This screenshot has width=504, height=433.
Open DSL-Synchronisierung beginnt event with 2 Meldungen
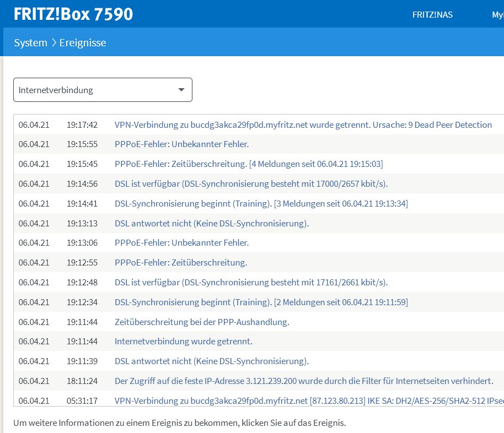click(x=261, y=302)
